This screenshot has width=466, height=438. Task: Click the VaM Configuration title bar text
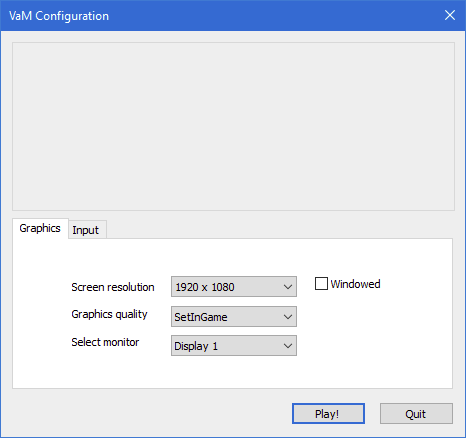tap(59, 16)
